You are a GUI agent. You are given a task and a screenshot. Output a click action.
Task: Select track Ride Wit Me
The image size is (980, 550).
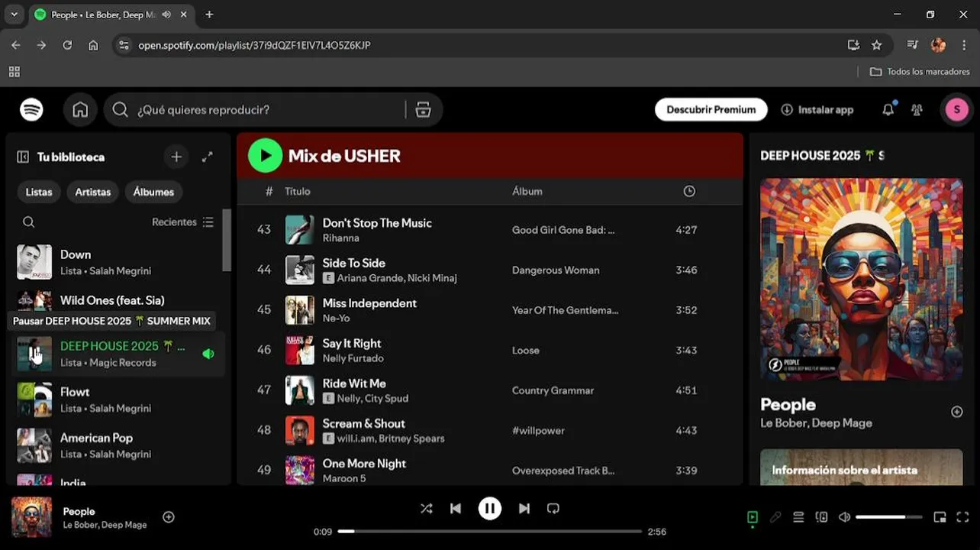pyautogui.click(x=354, y=383)
